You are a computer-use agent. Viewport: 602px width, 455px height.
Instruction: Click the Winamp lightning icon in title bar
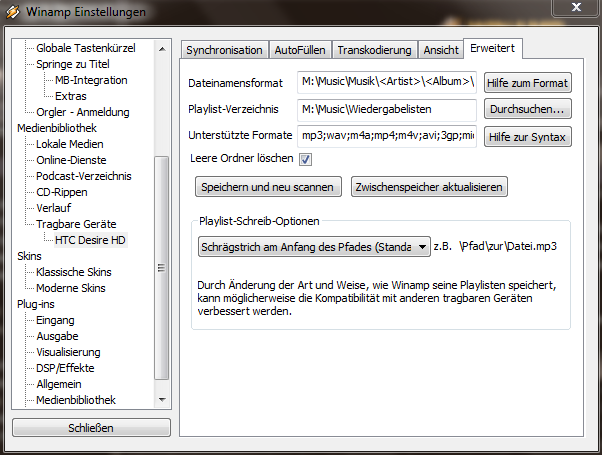[x=12, y=12]
